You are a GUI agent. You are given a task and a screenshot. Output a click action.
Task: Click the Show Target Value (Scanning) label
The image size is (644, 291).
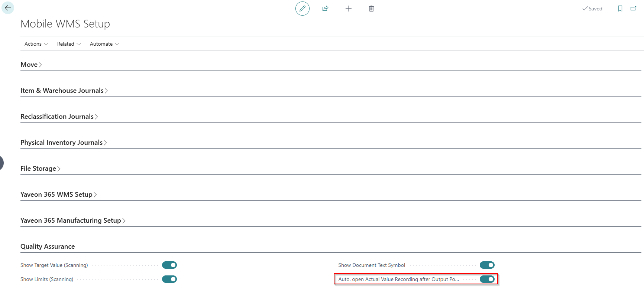(54, 265)
